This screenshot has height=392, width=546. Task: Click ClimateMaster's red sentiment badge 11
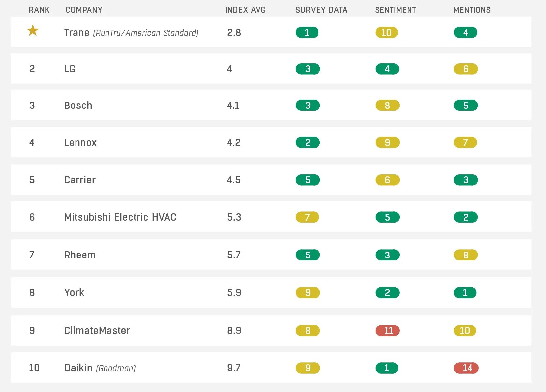coord(387,330)
